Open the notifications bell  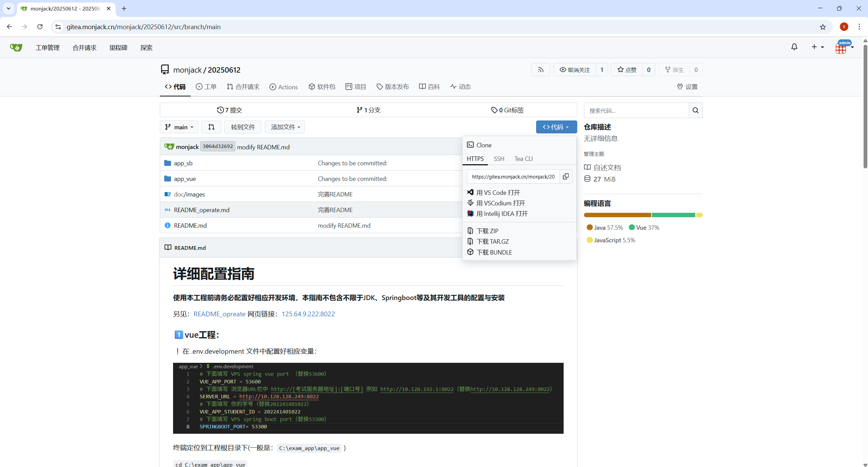[794, 47]
